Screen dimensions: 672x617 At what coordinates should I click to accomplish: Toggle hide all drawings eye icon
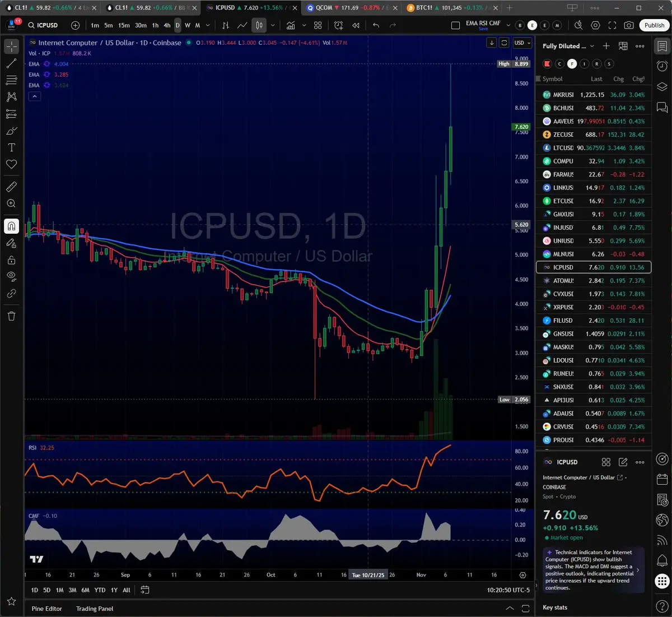(x=11, y=276)
